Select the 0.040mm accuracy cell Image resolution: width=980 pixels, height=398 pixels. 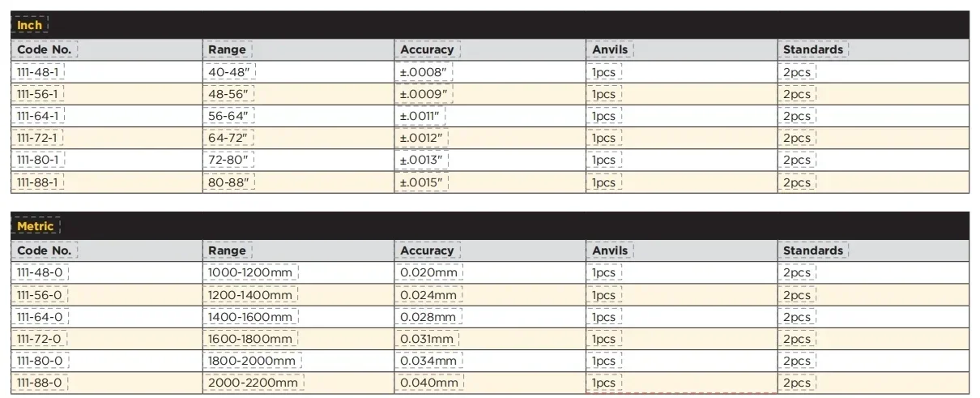coord(429,383)
